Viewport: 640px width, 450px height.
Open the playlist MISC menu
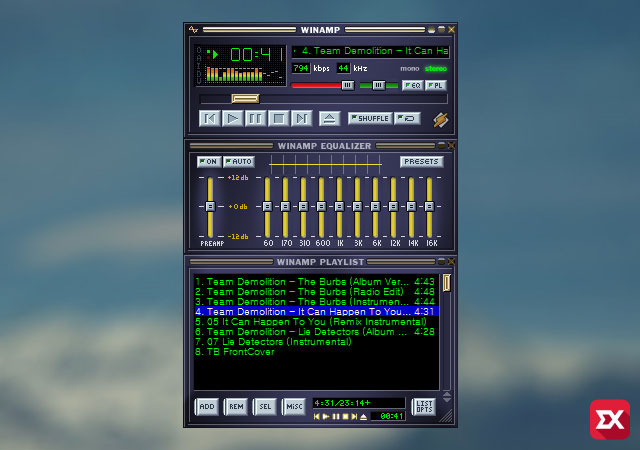coord(293,407)
